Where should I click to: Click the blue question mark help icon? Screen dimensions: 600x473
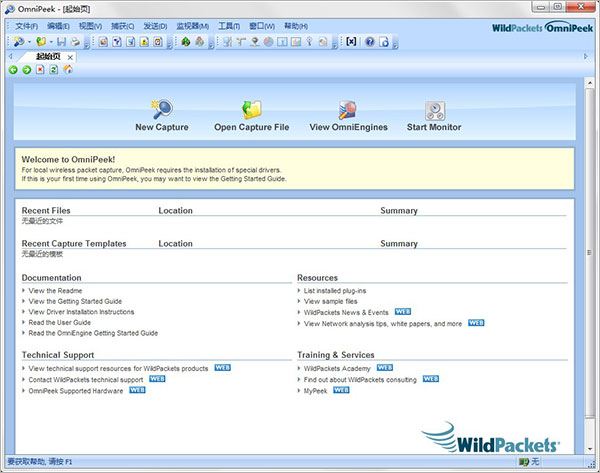pos(370,41)
